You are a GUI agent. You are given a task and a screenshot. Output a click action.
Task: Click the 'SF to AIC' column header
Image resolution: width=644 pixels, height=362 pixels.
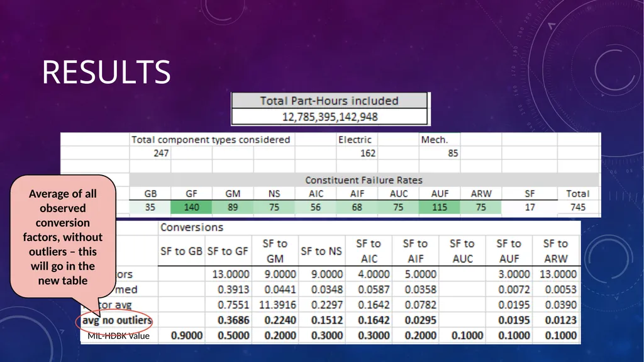(x=369, y=251)
